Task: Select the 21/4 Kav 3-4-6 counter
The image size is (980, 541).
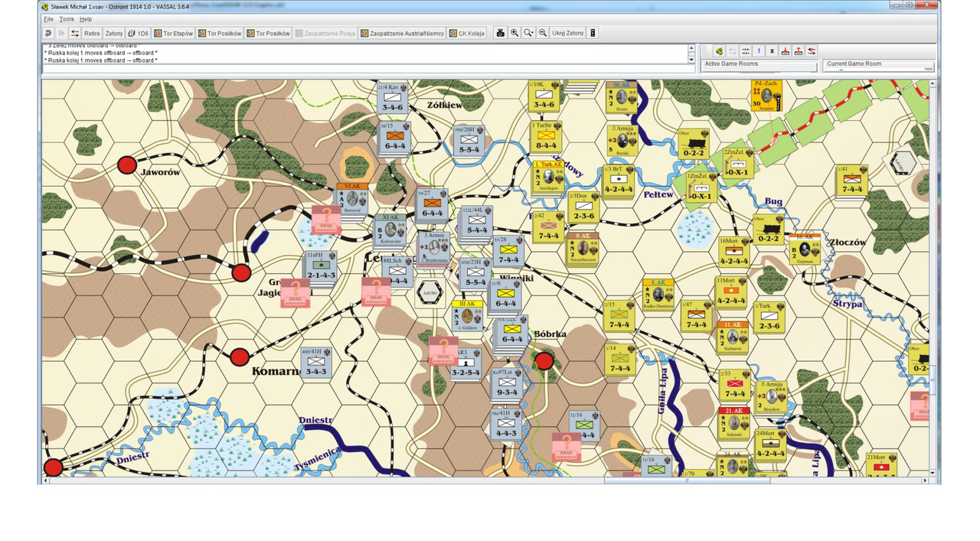Action: pyautogui.click(x=393, y=97)
